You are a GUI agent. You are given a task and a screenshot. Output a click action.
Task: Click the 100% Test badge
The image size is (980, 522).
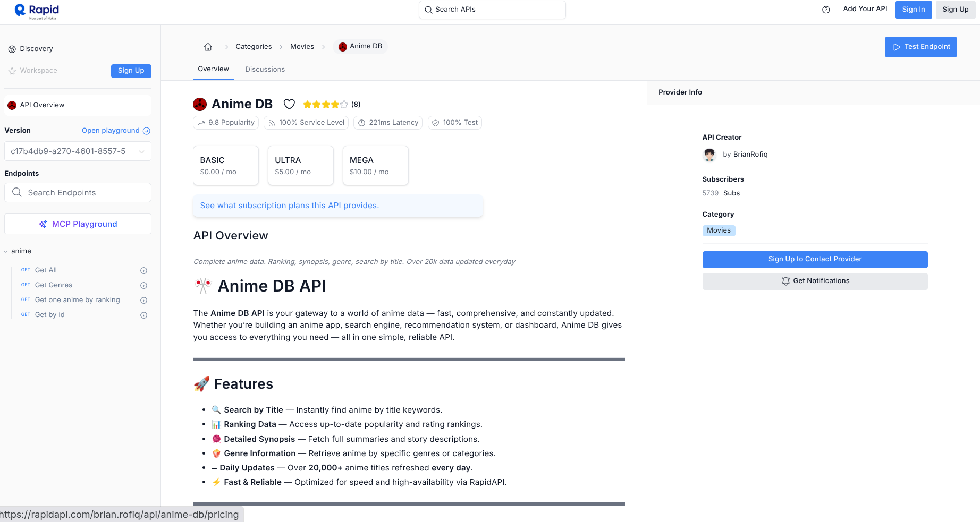pyautogui.click(x=455, y=123)
